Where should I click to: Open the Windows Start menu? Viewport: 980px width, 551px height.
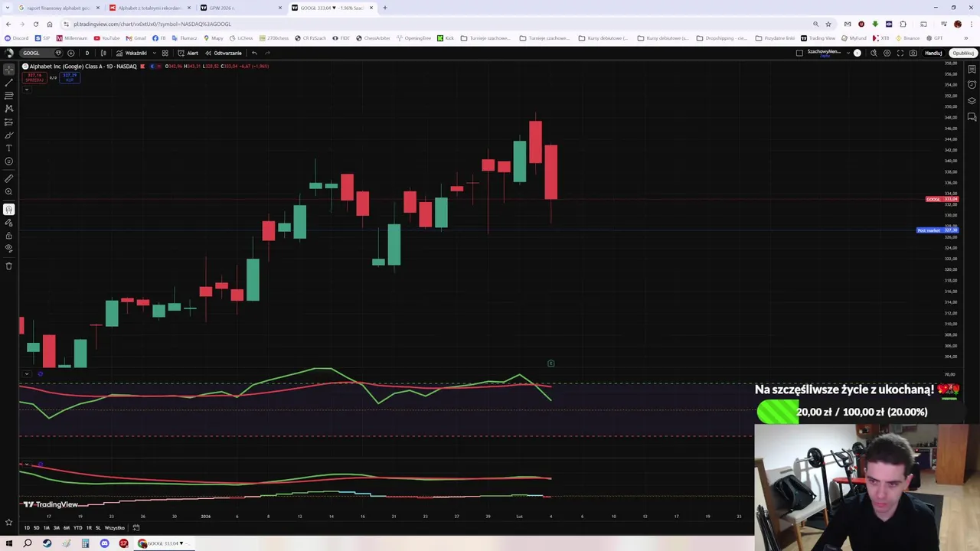point(8,543)
